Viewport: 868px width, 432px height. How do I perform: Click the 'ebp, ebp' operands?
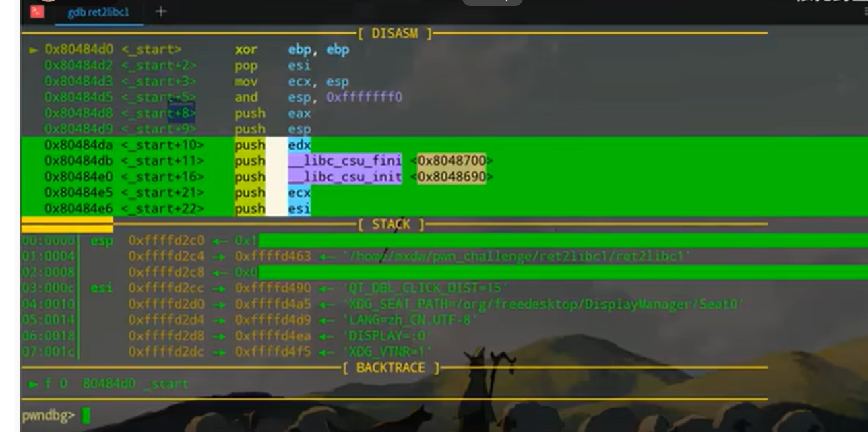pos(319,50)
